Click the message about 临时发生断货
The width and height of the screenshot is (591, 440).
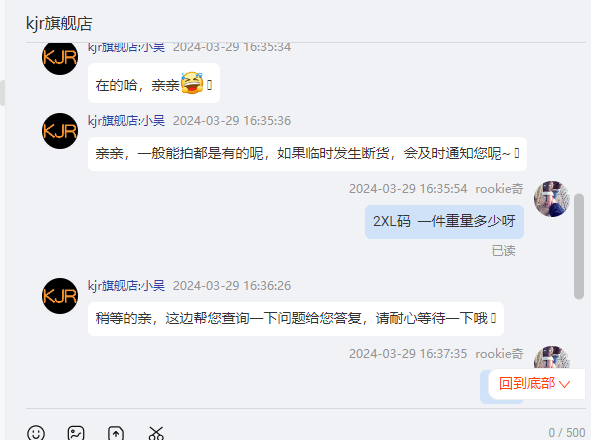click(307, 154)
